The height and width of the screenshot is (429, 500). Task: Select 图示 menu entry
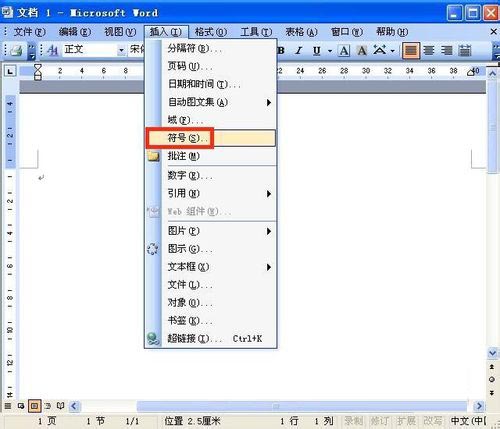(211, 249)
